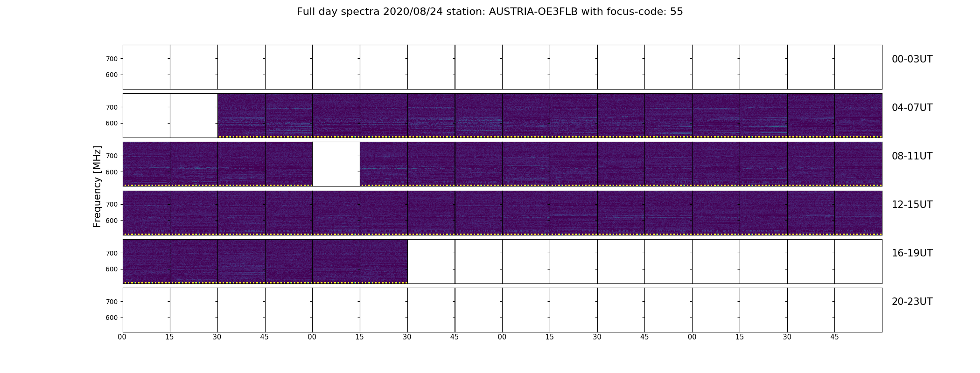The height and width of the screenshot is (373, 980).
Task: Open the last spectrogram panel in the 04-07UT row
Action: (x=858, y=116)
